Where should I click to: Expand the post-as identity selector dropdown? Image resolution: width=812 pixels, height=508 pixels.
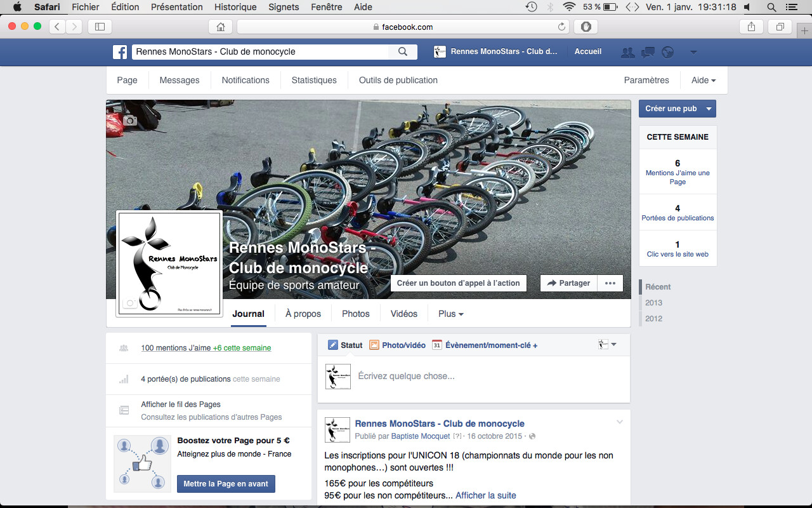(607, 344)
